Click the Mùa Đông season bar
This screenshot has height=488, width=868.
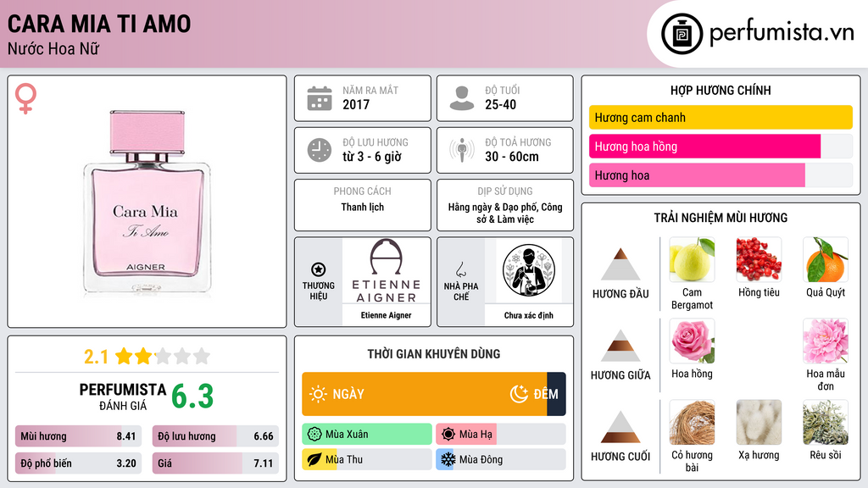click(501, 459)
